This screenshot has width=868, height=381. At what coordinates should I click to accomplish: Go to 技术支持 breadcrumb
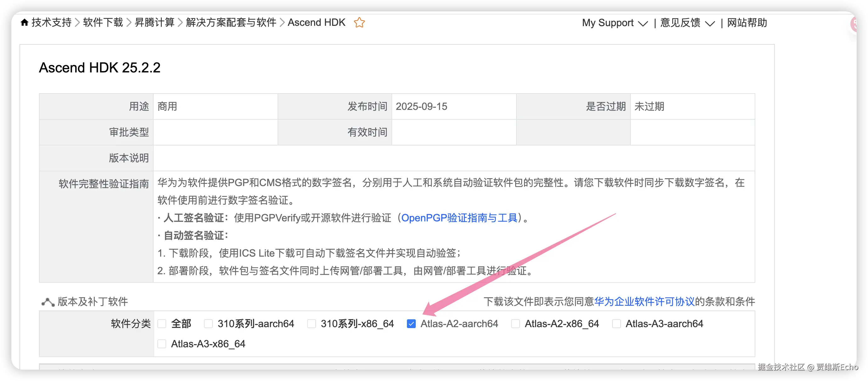(51, 23)
